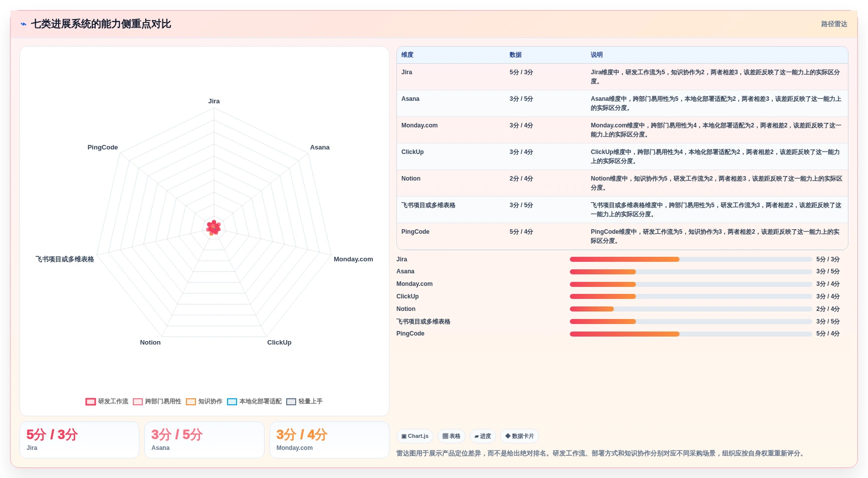Click the PingCode progress bar

coord(691,334)
